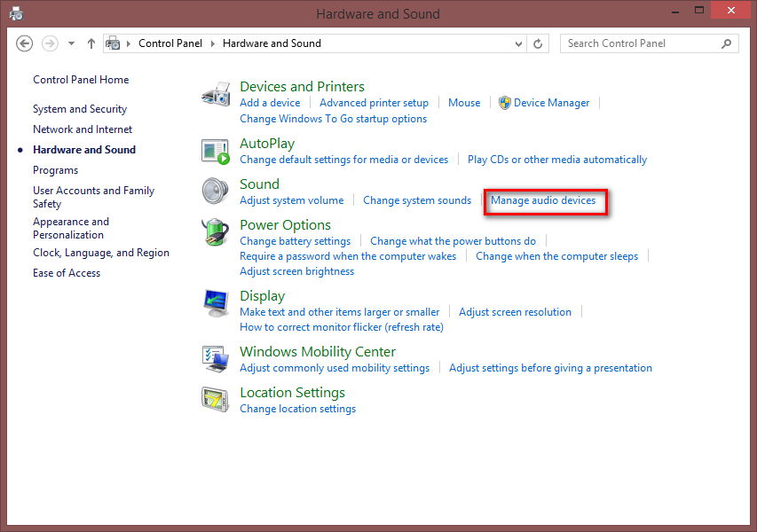This screenshot has height=532, width=757.
Task: Open Advanced printer setup
Action: (x=374, y=103)
